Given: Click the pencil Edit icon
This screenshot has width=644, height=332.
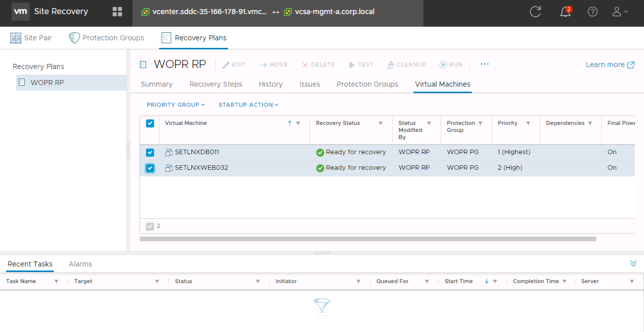Looking at the screenshot, I should click(226, 65).
